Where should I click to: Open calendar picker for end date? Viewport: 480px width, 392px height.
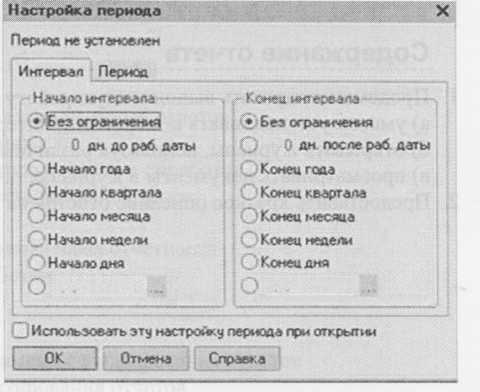(x=369, y=286)
